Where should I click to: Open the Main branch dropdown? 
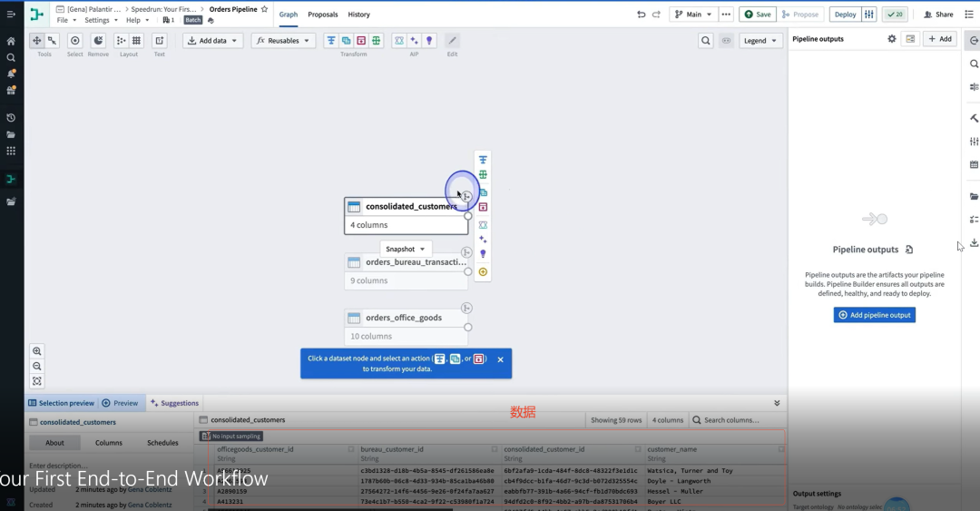click(x=693, y=15)
